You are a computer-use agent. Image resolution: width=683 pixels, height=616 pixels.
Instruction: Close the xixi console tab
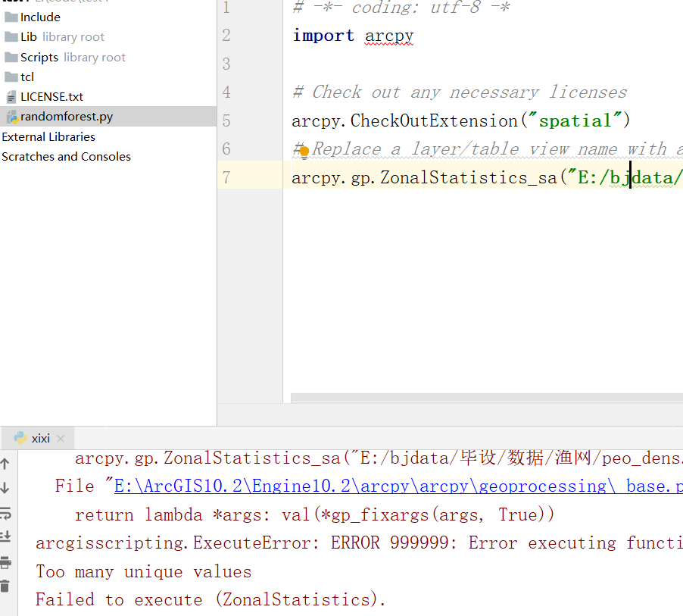(61, 437)
